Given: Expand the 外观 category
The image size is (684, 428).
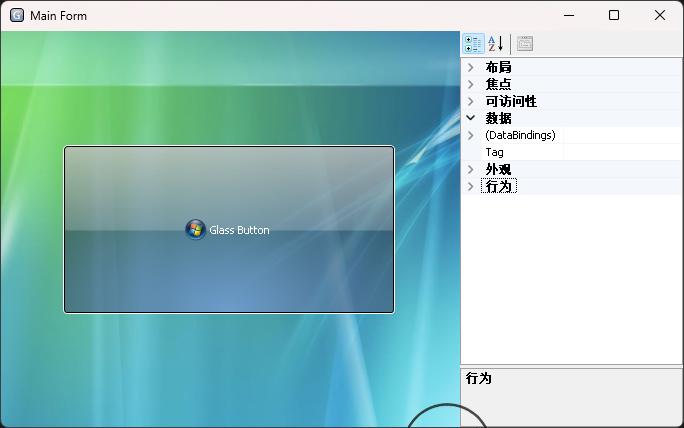Looking at the screenshot, I should 471,169.
